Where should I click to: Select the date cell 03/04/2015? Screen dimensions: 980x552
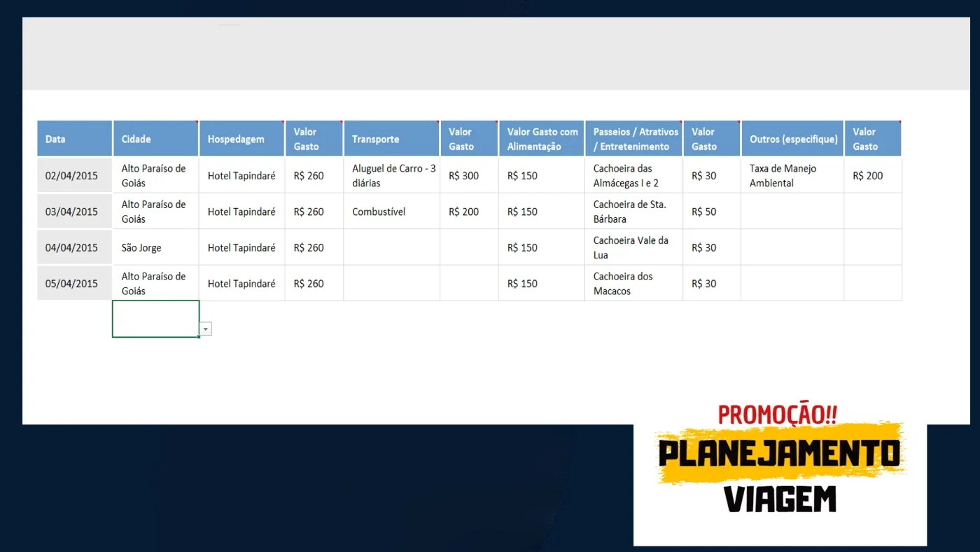click(x=75, y=212)
